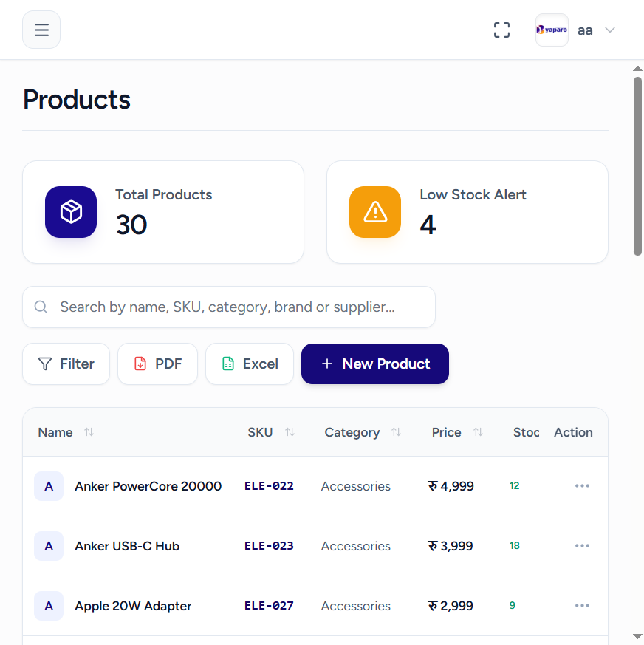644x645 pixels.
Task: Open the hamburger sidebar menu
Action: pos(41,30)
